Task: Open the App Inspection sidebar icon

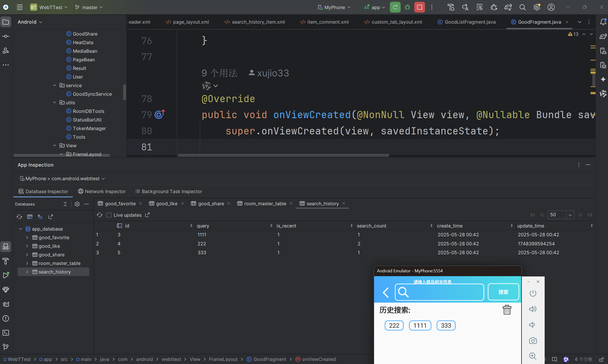Action: pyautogui.click(x=6, y=247)
